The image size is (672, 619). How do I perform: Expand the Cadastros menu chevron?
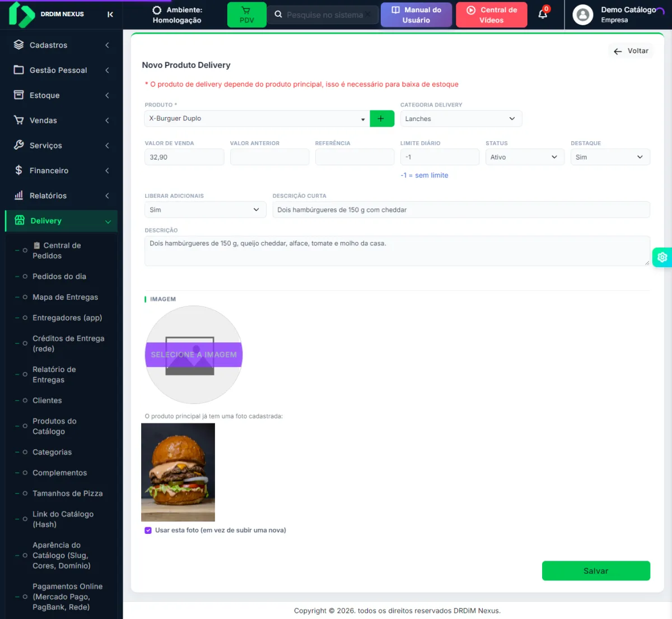tap(107, 45)
